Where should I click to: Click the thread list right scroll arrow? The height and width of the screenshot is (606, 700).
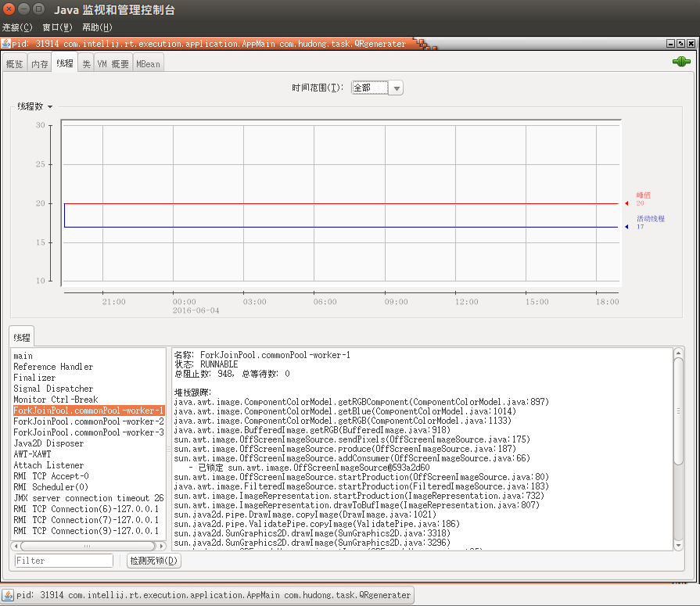pyautogui.click(x=161, y=546)
